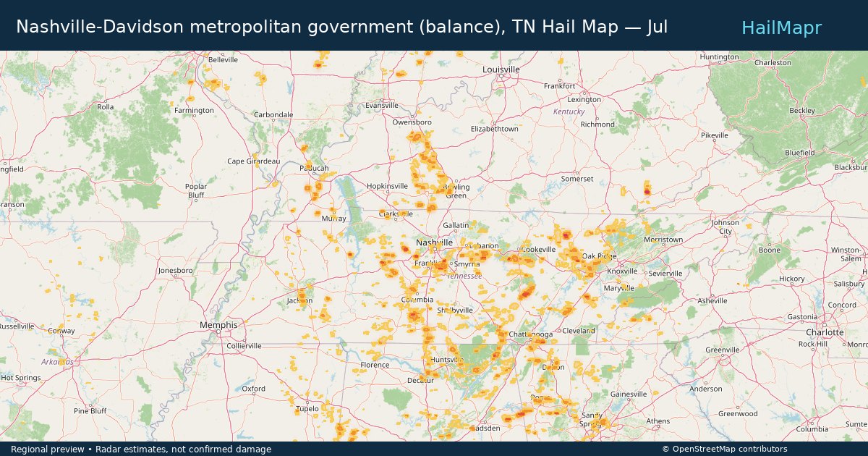
Task: Click the Oxford city label
Action: (253, 389)
